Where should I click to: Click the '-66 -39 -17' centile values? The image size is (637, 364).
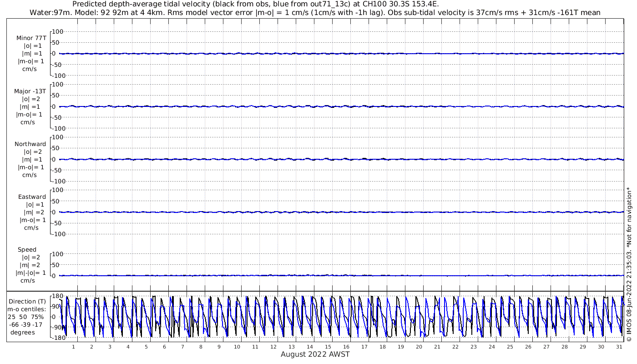[26, 324]
